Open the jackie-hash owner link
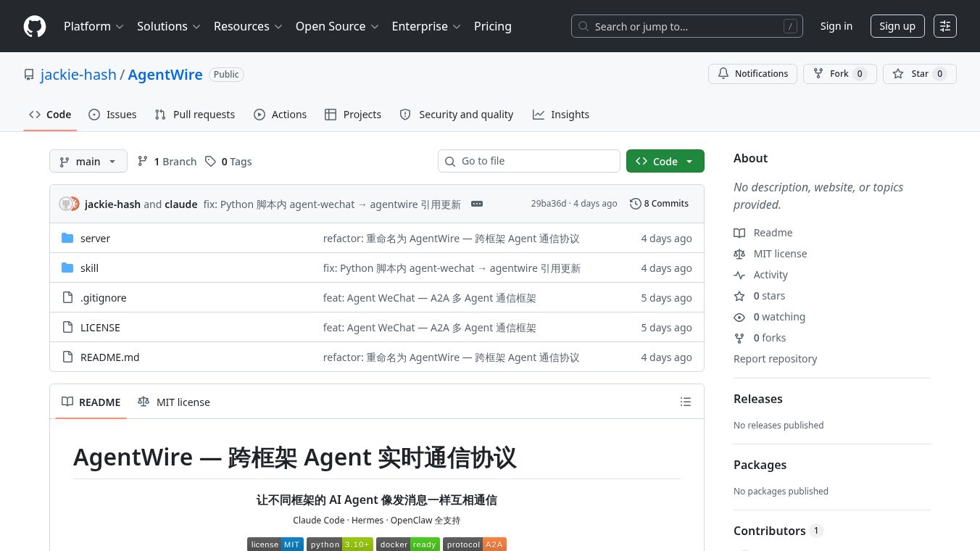The height and width of the screenshot is (551, 980). (78, 75)
